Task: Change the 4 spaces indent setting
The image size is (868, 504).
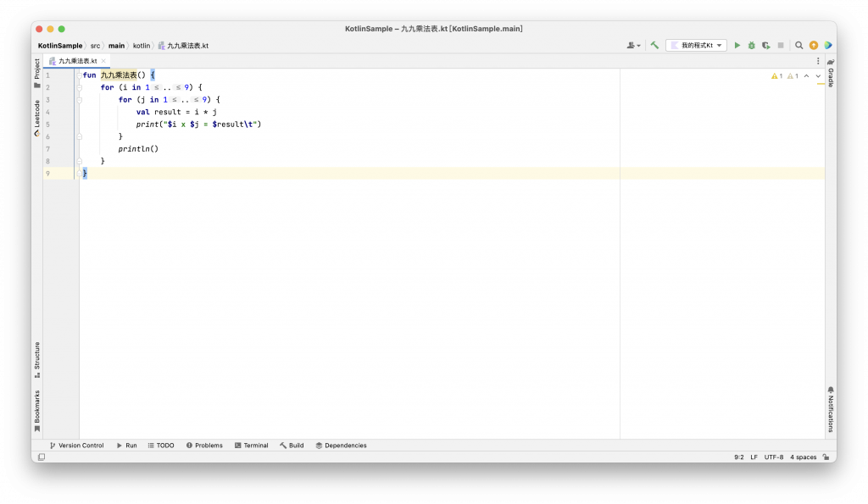Action: [804, 457]
